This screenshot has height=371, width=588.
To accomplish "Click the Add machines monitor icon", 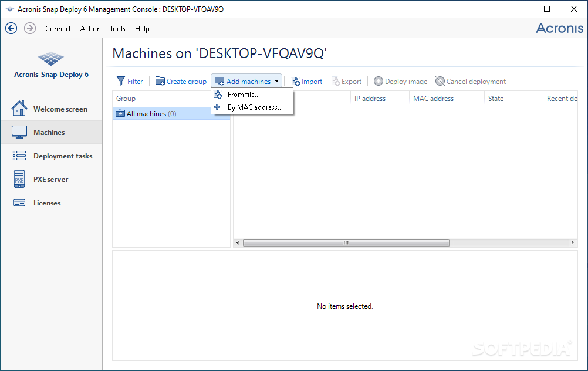I will (x=219, y=82).
